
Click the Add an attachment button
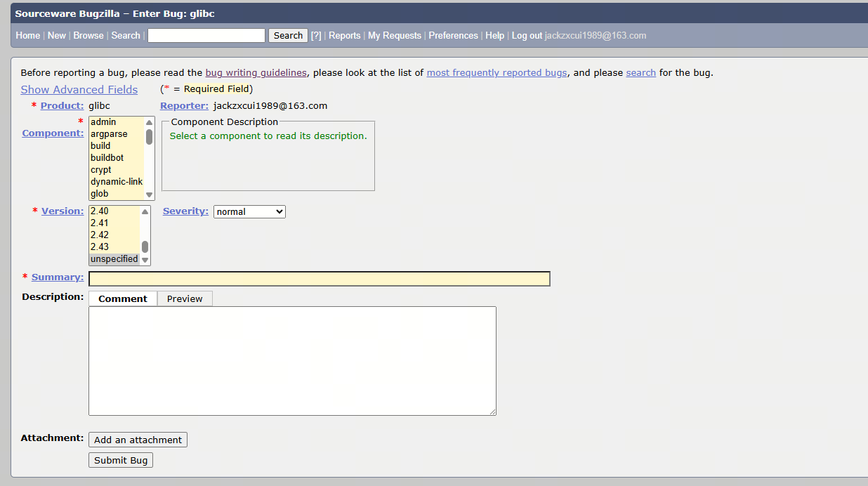pyautogui.click(x=138, y=440)
